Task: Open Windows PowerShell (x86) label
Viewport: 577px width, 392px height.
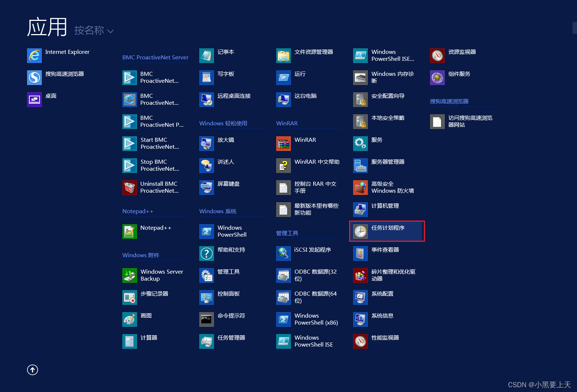Action: click(x=316, y=319)
